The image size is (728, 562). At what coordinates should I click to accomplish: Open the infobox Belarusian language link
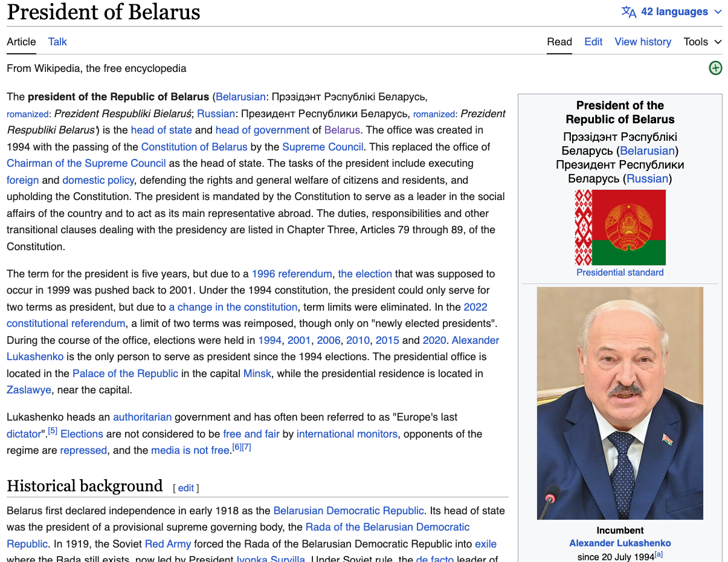[647, 151]
